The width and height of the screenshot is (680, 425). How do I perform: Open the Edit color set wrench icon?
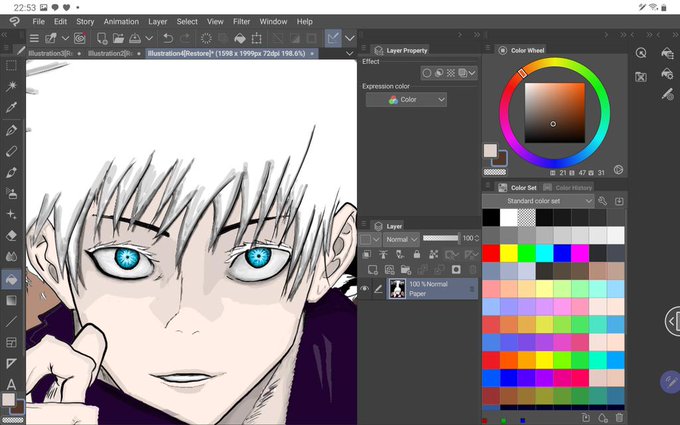tap(602, 201)
